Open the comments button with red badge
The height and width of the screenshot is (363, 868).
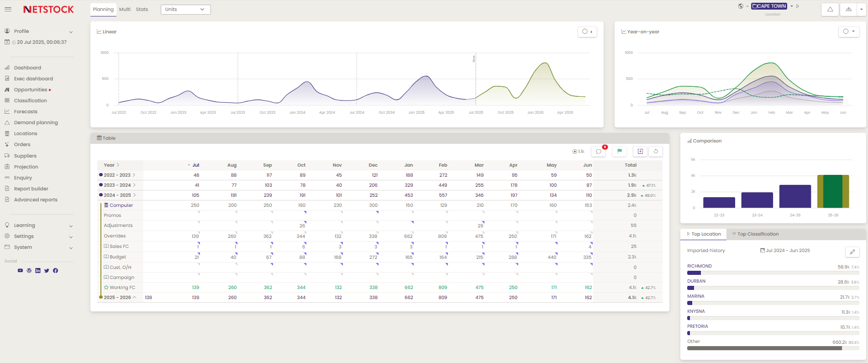tap(598, 152)
